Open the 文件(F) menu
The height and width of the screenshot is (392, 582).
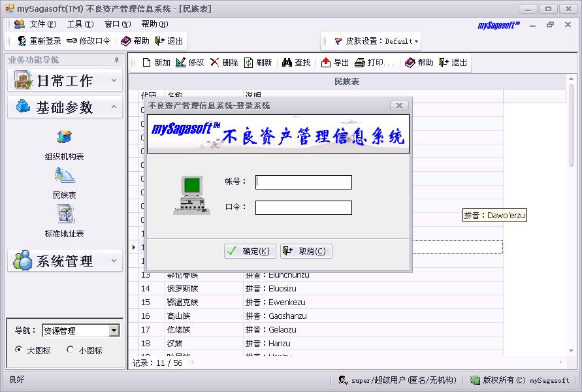pyautogui.click(x=42, y=24)
